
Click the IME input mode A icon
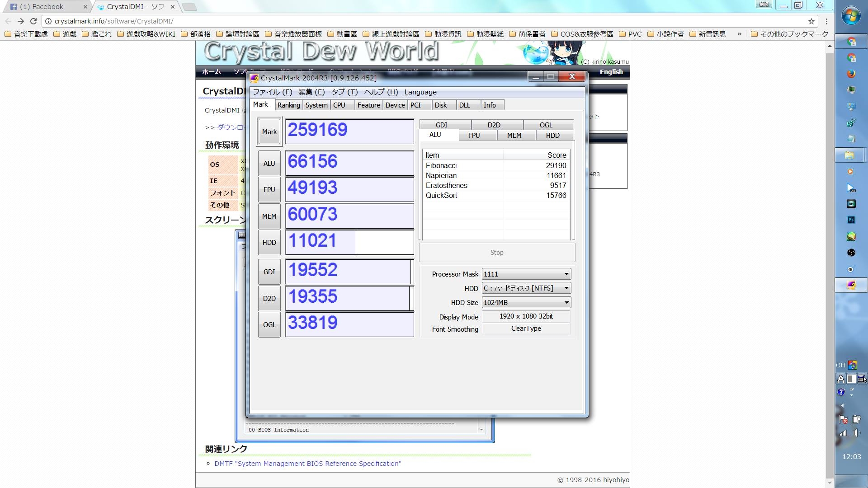pyautogui.click(x=841, y=379)
